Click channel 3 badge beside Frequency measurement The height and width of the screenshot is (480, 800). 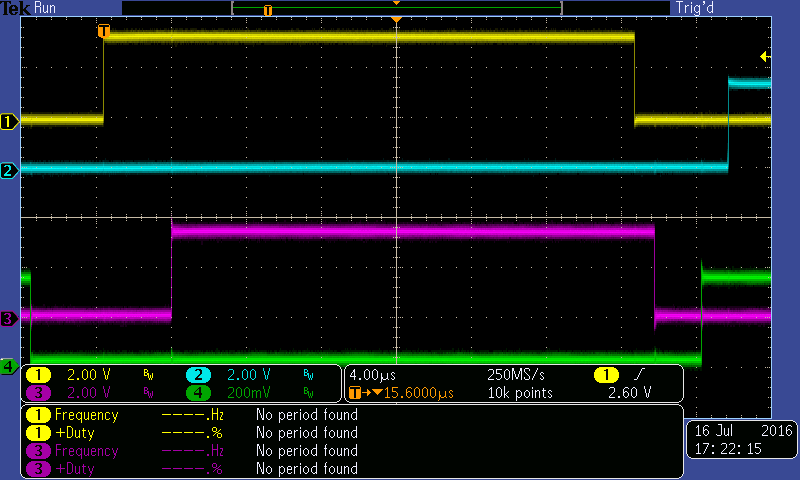(38, 451)
